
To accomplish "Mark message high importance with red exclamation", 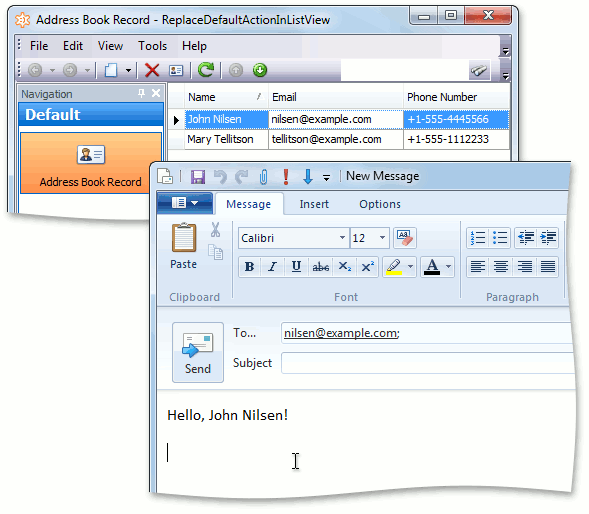I will pos(286,177).
